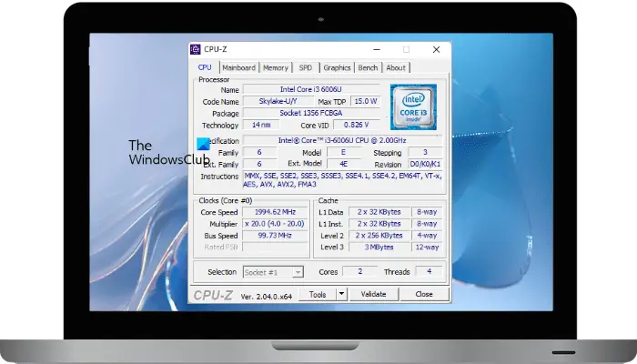The image size is (637, 364).
Task: Click the Core VID value 0.826 V
Action: tap(357, 125)
